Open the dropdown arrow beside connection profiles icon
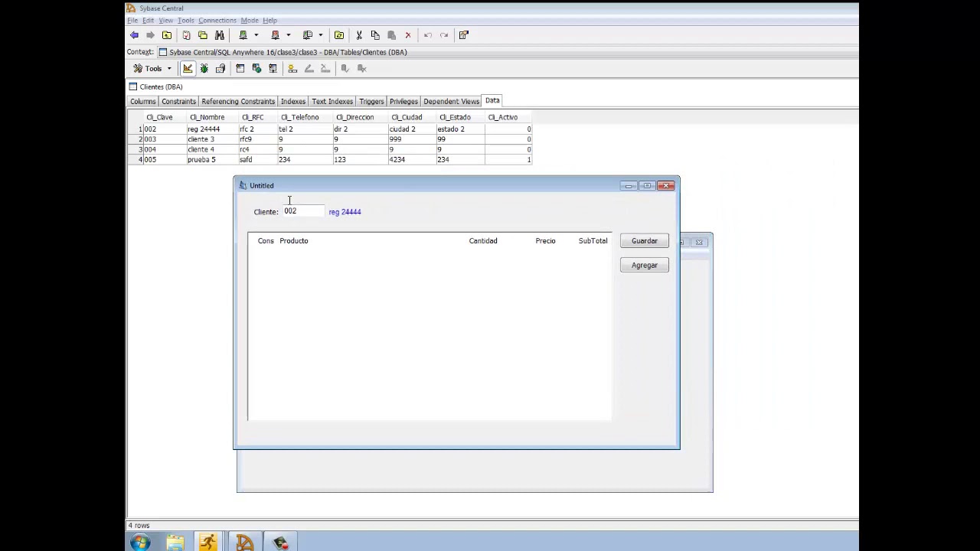This screenshot has height=551, width=980. coord(320,35)
